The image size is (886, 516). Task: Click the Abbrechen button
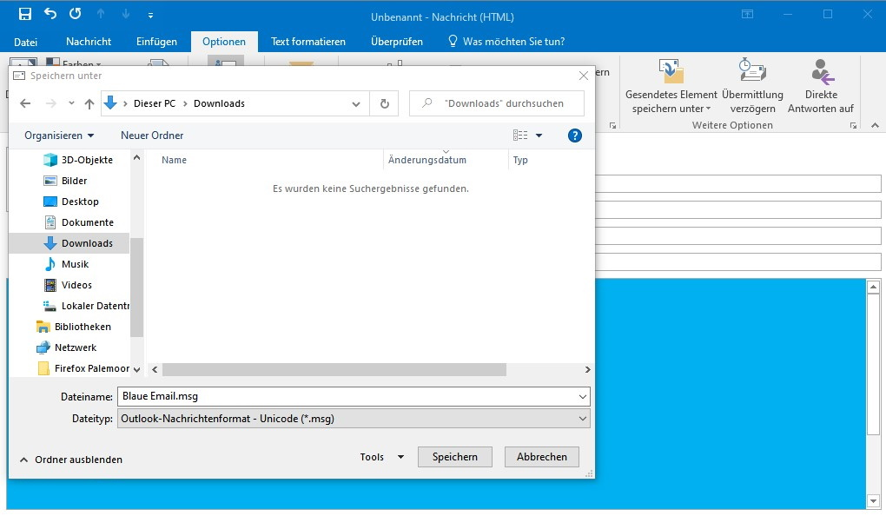542,457
